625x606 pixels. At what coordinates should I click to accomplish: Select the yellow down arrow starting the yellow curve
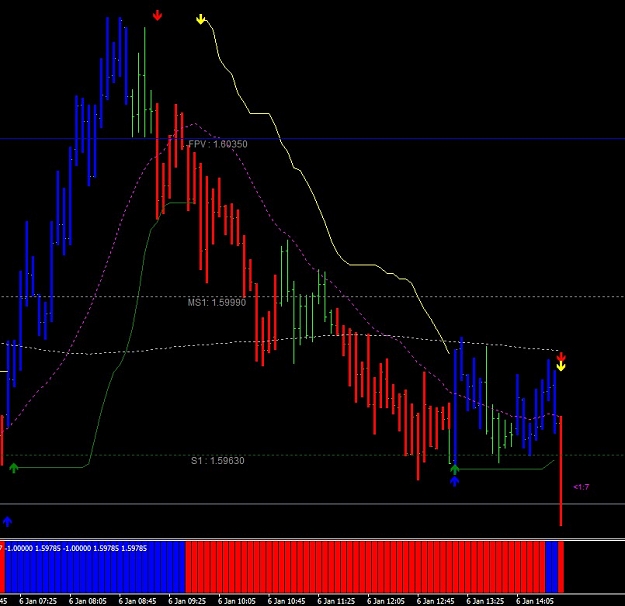coord(200,19)
